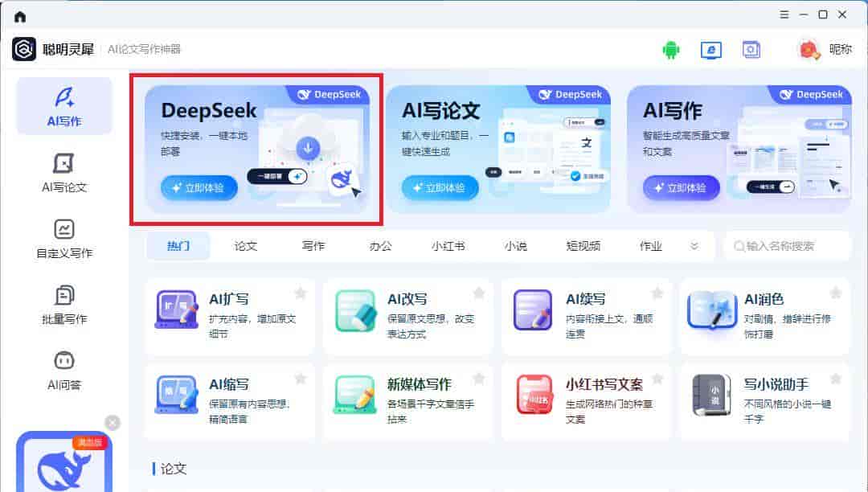The height and width of the screenshot is (492, 868).
Task: Click the 写小说助手 card title
Action: pyautogui.click(x=776, y=384)
